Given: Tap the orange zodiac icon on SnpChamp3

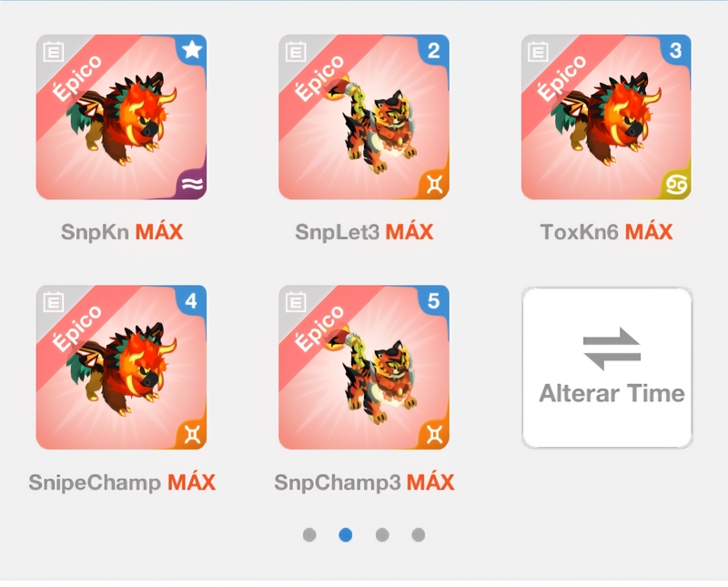Looking at the screenshot, I should 435,435.
